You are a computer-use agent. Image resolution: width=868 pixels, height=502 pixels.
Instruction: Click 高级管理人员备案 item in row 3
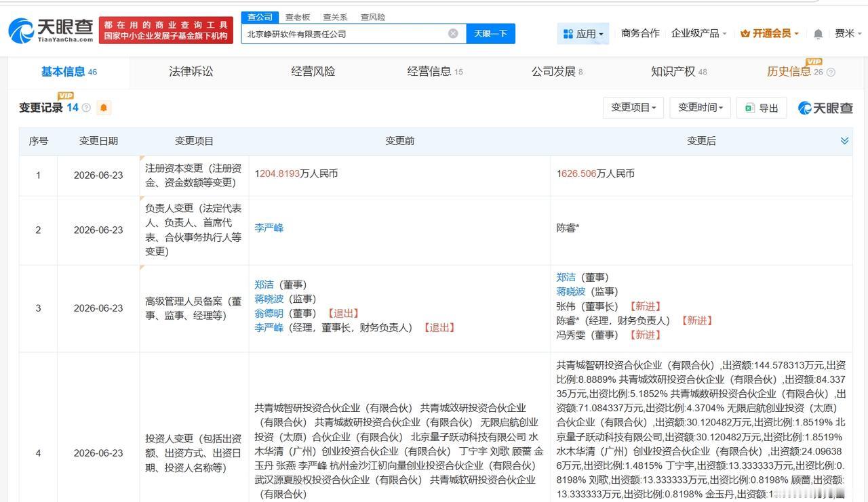coord(193,308)
